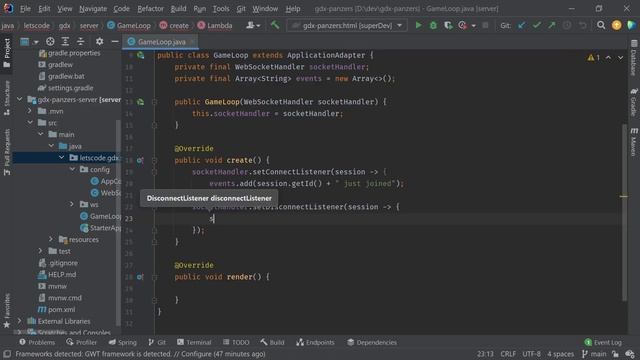
Task: Open the Maven tool window
Action: tap(633, 141)
